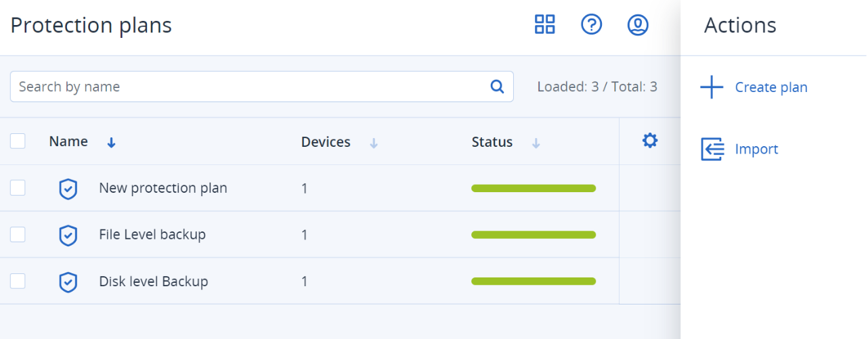Click the Import plan icon
The height and width of the screenshot is (339, 868).
click(x=712, y=150)
